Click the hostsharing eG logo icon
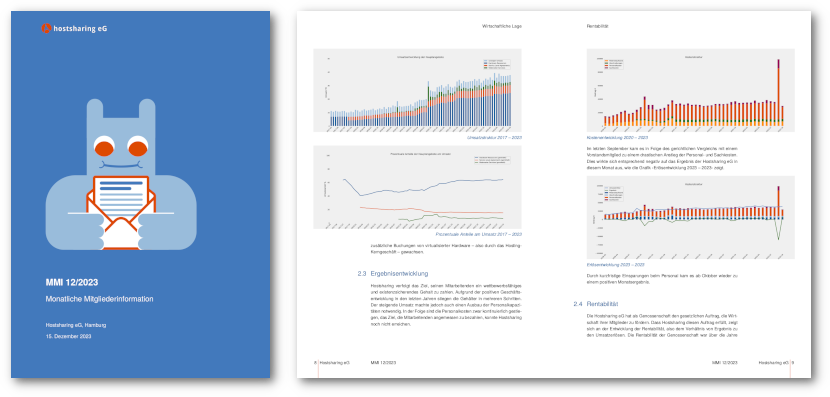This screenshot has height=397, width=830. pyautogui.click(x=46, y=29)
